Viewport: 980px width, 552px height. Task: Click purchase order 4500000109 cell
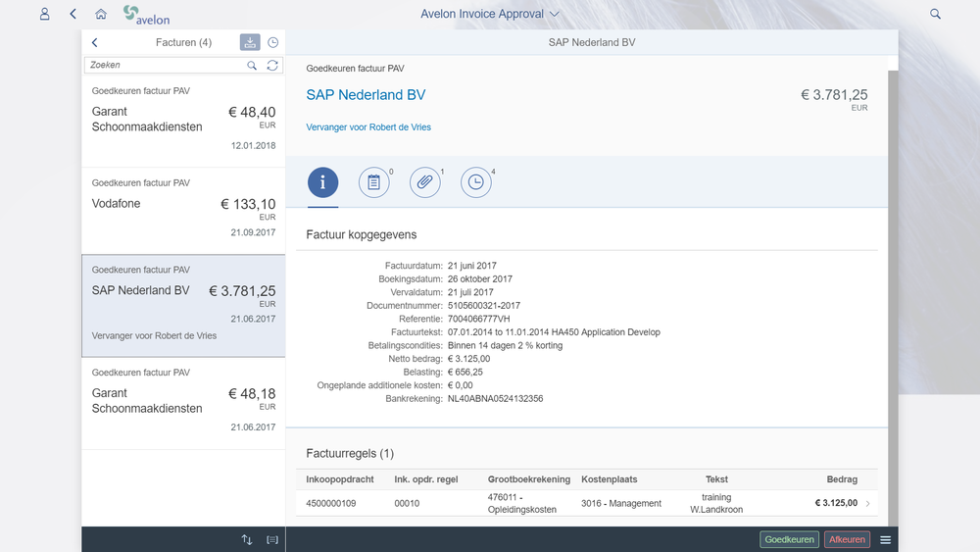point(331,503)
